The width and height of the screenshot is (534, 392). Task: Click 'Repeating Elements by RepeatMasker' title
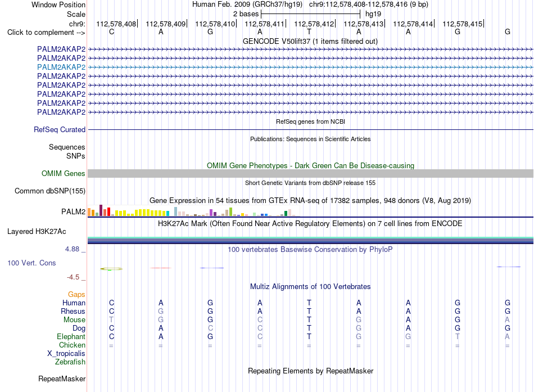tap(311, 371)
